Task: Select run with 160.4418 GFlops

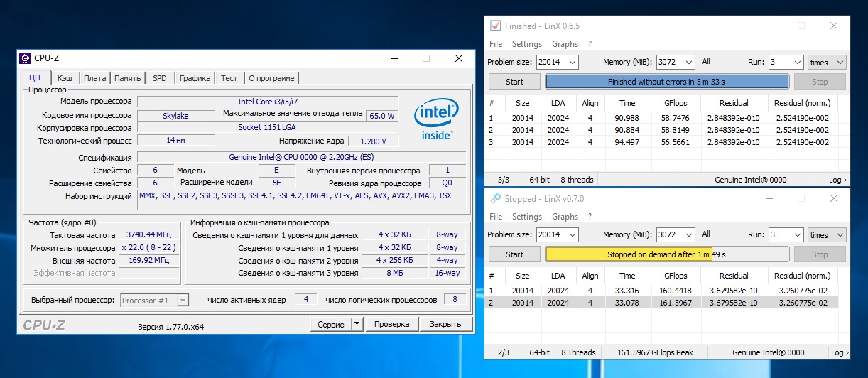Action: click(665, 291)
